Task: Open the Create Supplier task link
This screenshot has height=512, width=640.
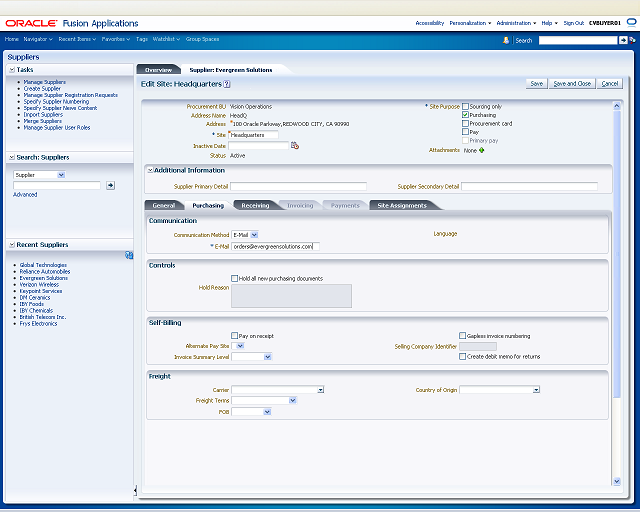Action: coord(42,89)
